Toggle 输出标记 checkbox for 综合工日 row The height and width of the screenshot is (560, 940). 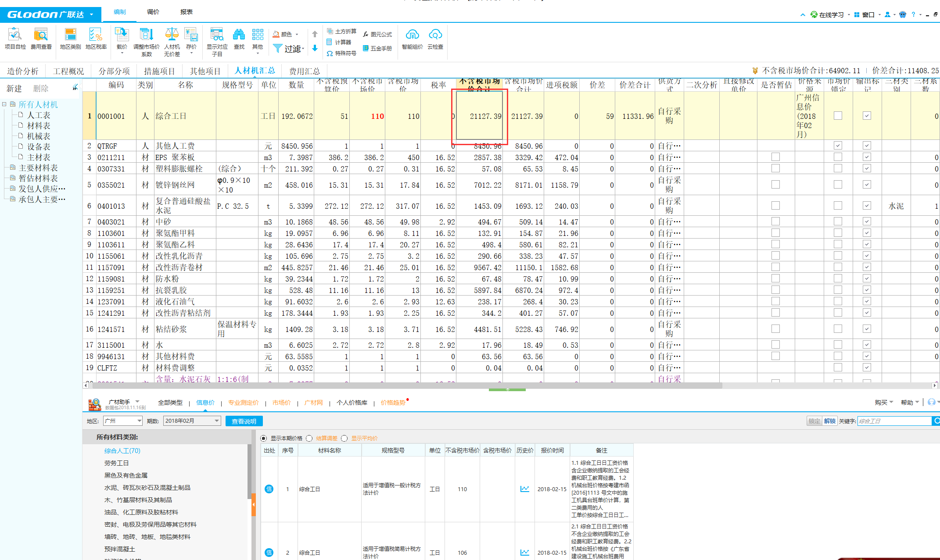(x=867, y=116)
